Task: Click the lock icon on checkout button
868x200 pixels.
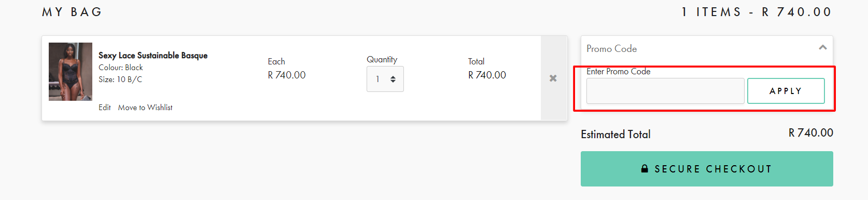Action: [x=645, y=168]
